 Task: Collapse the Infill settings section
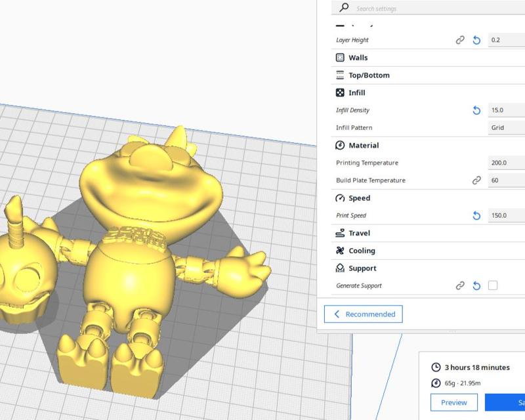[x=429, y=93]
